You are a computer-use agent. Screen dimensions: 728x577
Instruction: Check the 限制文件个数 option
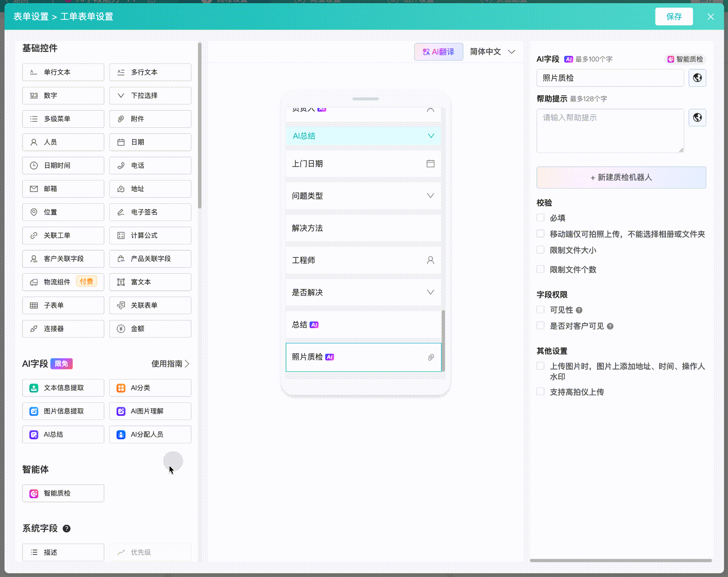[540, 269]
